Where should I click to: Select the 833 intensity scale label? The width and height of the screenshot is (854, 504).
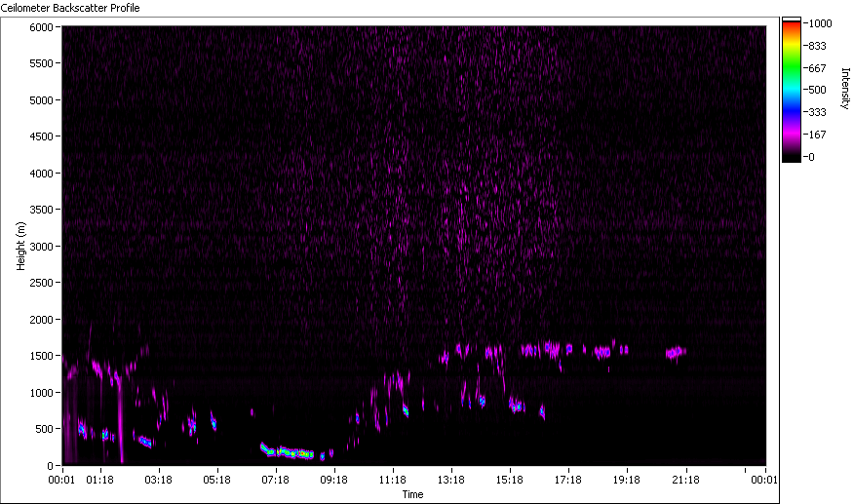pyautogui.click(x=818, y=46)
